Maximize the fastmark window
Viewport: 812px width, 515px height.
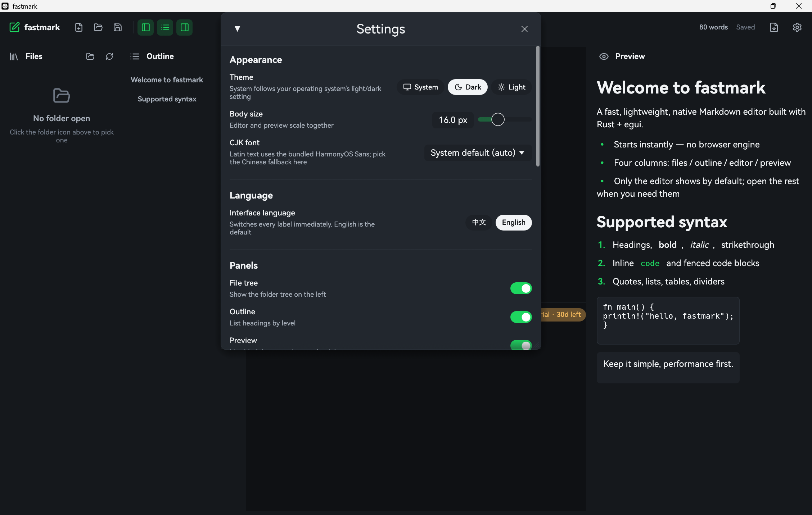773,6
